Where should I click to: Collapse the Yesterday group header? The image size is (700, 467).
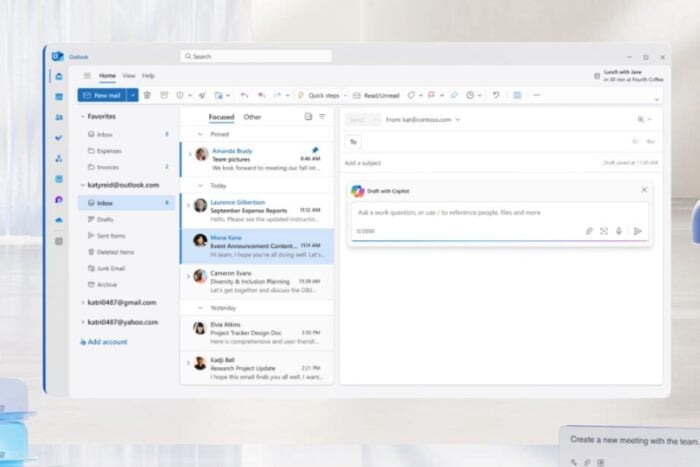click(x=200, y=308)
